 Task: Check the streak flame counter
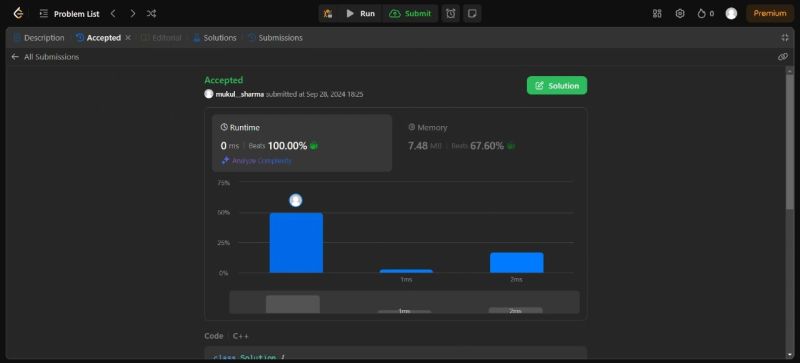706,14
